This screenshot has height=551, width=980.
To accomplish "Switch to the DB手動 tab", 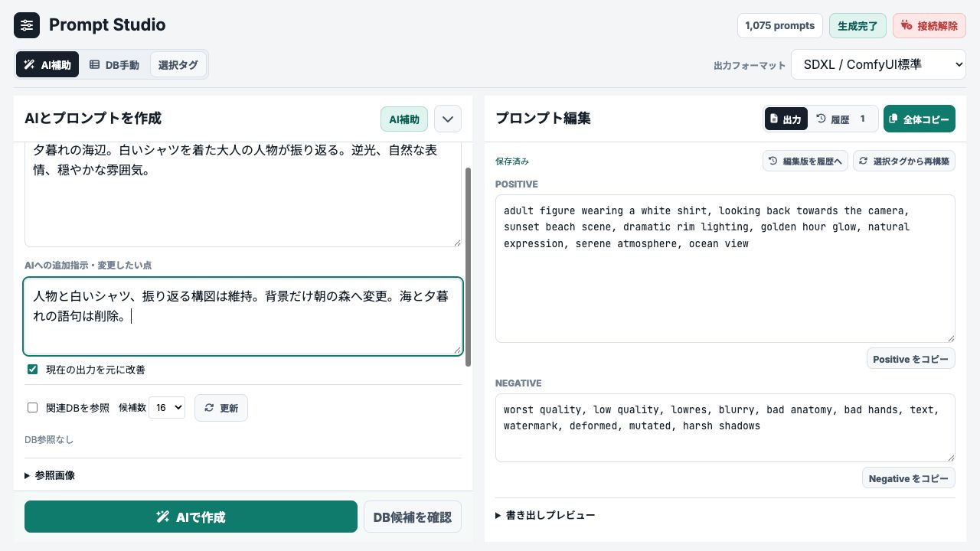I will pyautogui.click(x=114, y=65).
